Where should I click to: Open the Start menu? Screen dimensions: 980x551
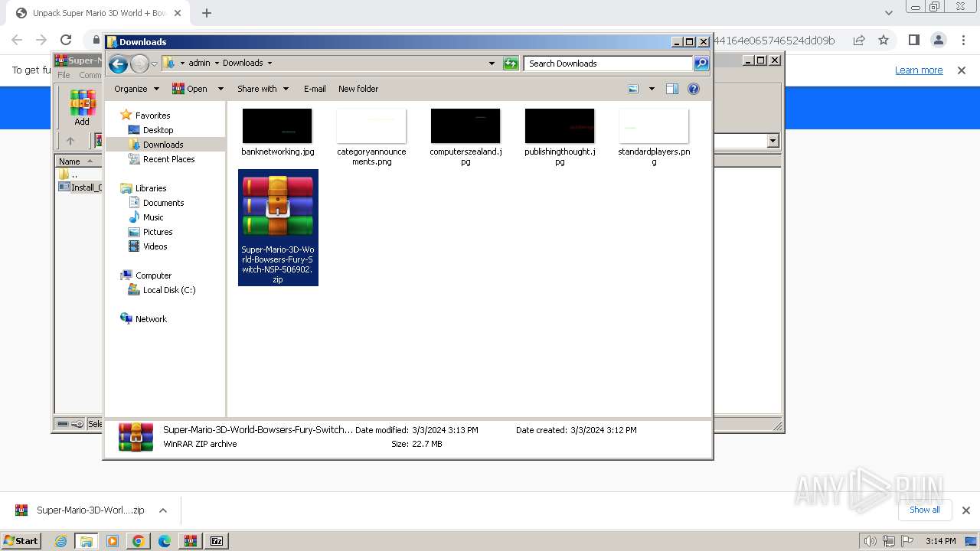21,541
